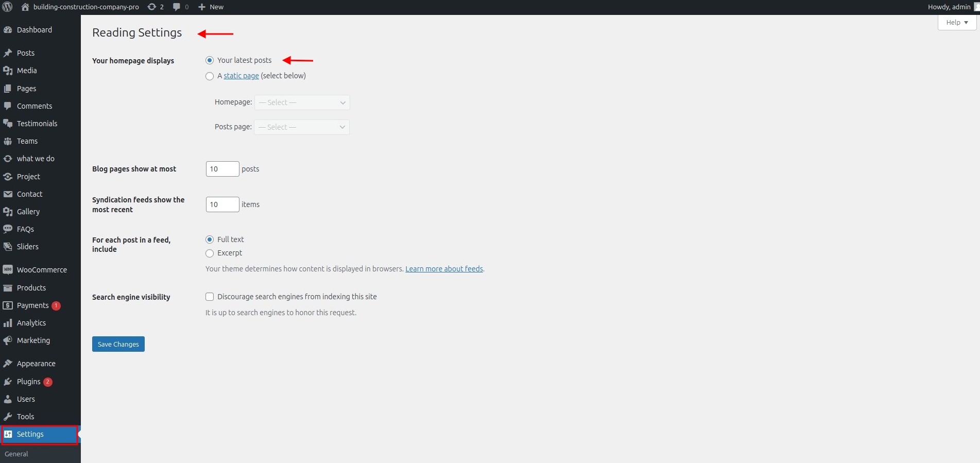
Task: Open 'Learn more about feeds' link
Action: 444,269
